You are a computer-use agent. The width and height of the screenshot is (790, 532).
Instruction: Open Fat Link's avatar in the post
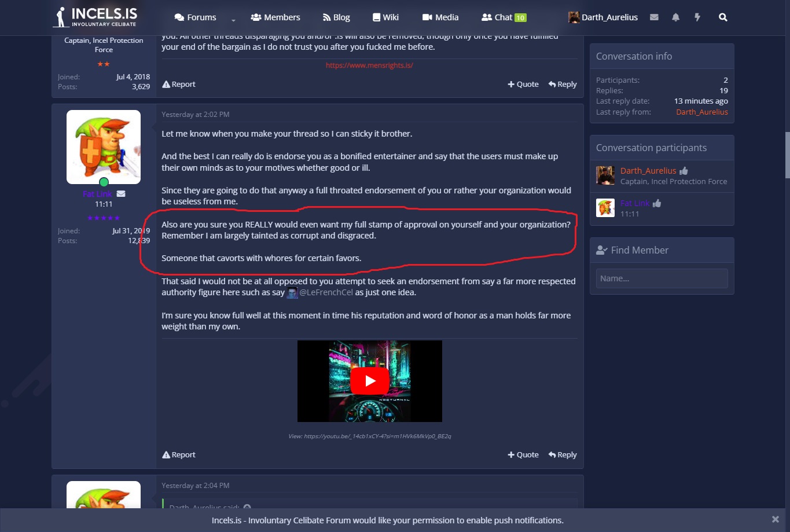(104, 147)
